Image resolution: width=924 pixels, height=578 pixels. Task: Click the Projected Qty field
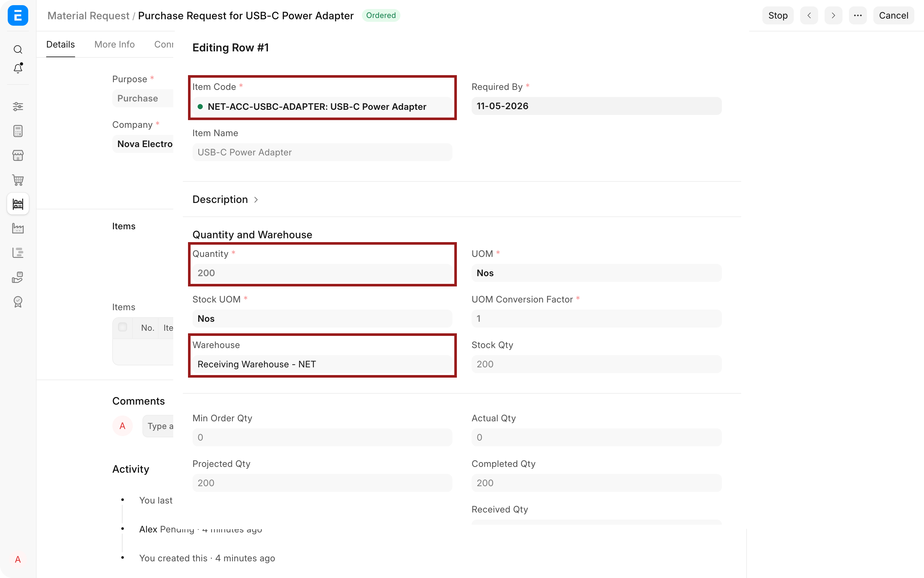(x=322, y=483)
